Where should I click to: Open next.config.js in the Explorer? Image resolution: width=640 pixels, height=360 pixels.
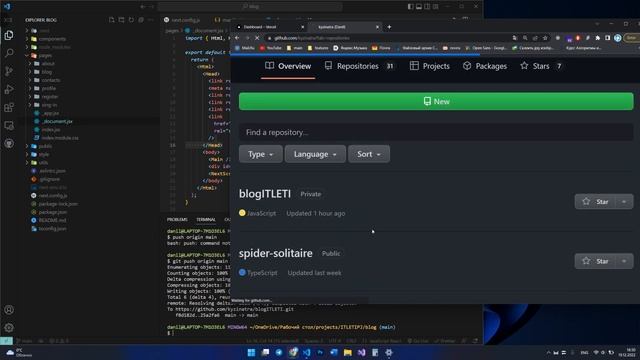[x=53, y=196]
